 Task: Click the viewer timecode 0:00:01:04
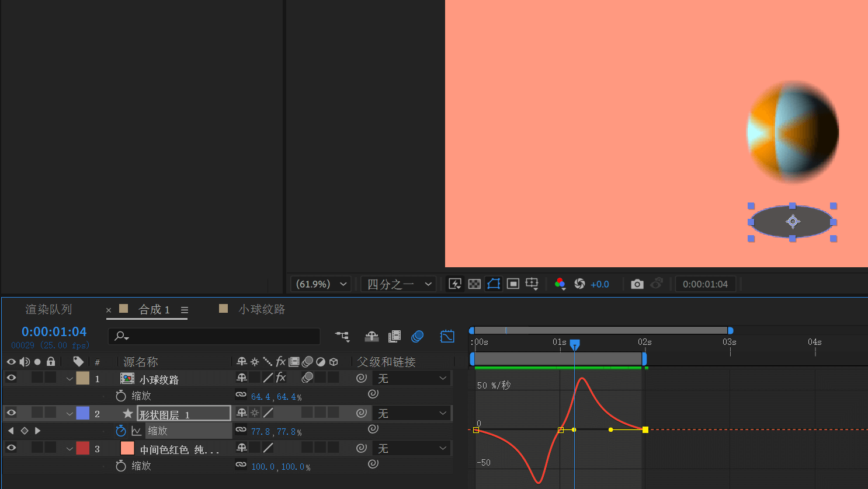click(x=705, y=284)
